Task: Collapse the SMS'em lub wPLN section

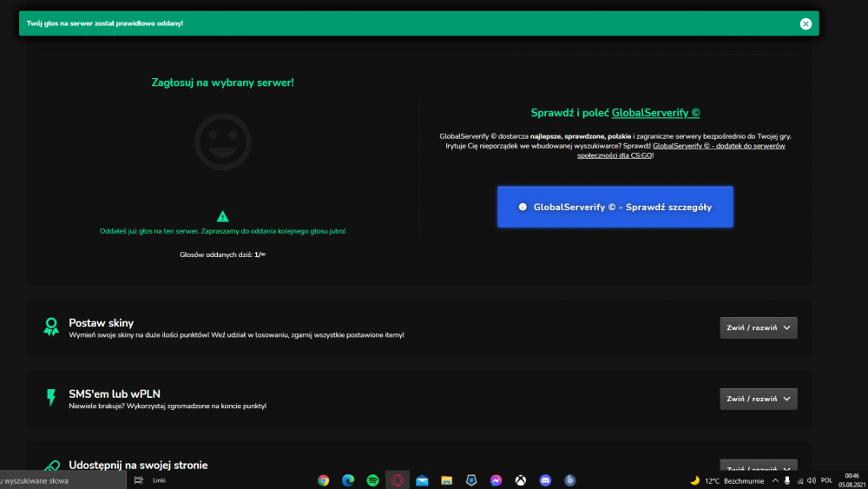Action: point(759,399)
